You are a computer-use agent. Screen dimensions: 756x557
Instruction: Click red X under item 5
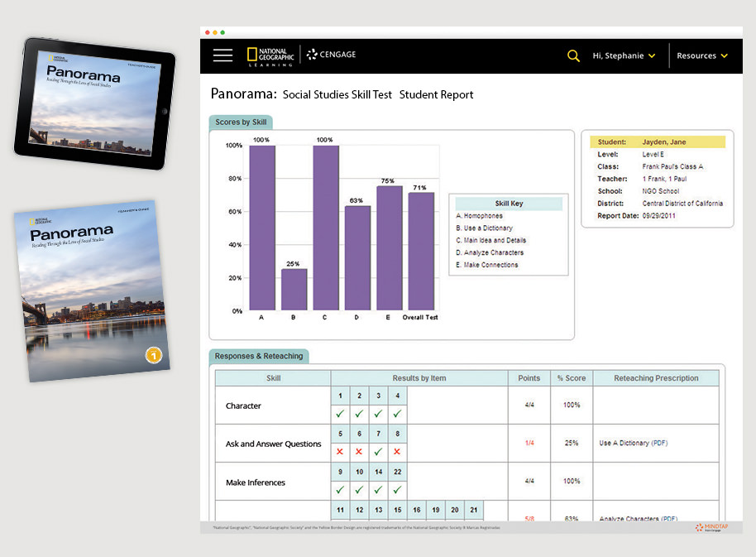(x=339, y=452)
